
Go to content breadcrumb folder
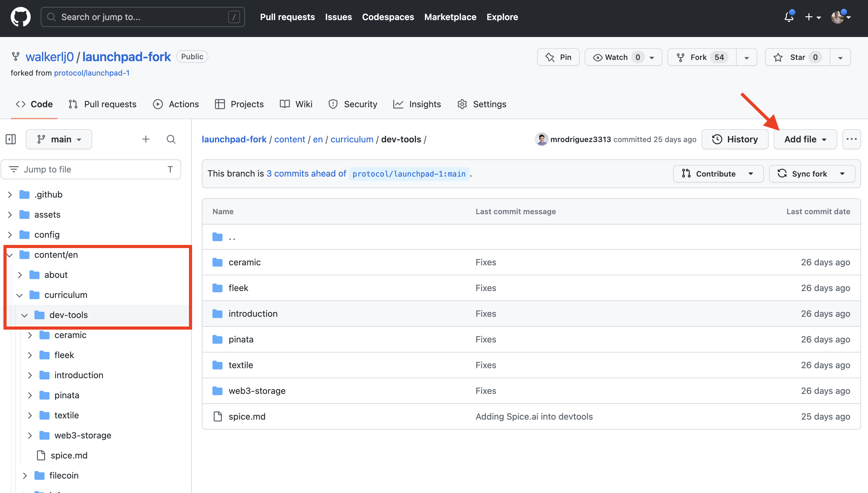tap(290, 139)
